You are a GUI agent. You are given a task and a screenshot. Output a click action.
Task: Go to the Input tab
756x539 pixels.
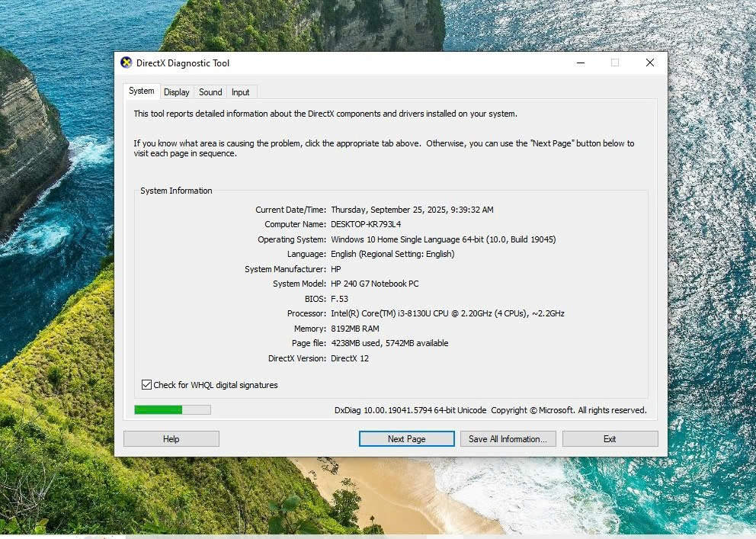(240, 92)
